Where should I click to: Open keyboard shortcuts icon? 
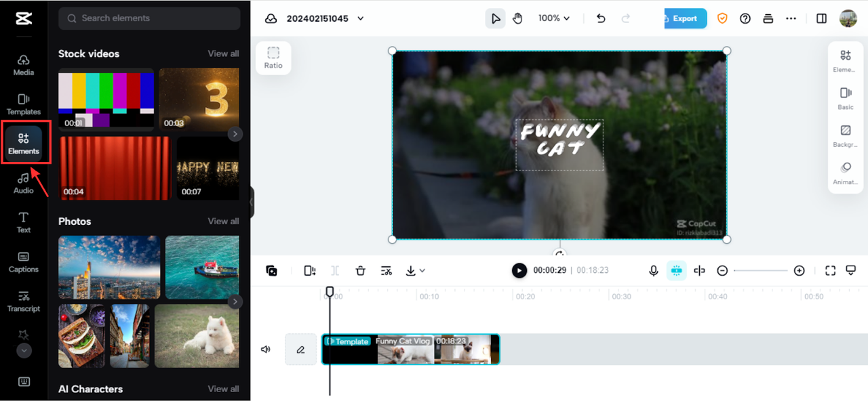click(x=24, y=381)
